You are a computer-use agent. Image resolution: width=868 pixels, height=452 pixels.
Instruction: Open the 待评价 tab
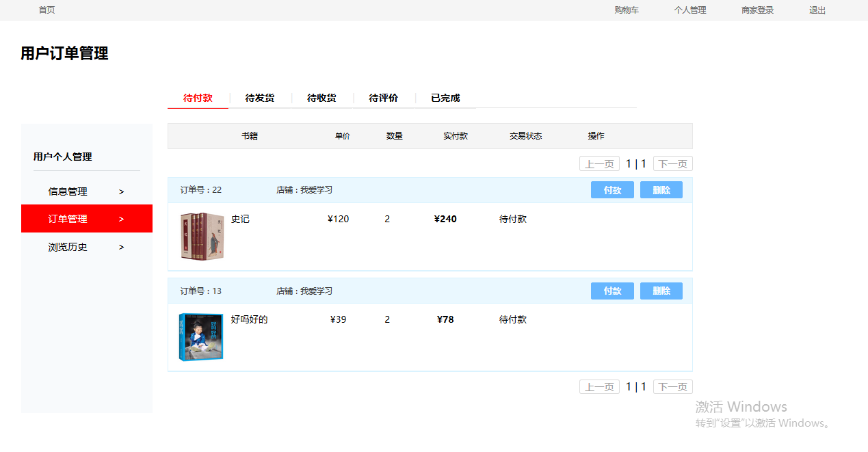point(384,98)
